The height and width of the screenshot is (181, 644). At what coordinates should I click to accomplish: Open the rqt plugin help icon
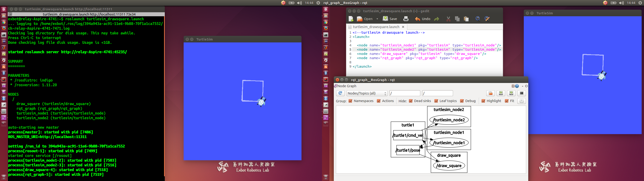point(517,86)
